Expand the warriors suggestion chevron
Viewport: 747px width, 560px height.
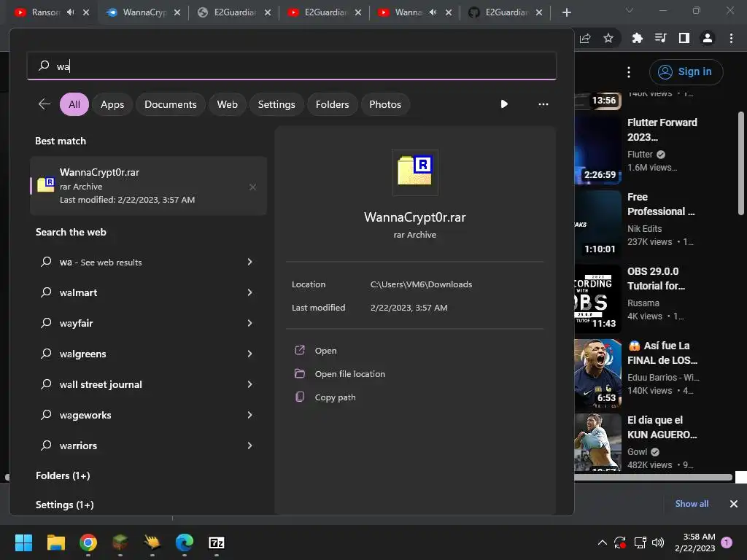249,446
